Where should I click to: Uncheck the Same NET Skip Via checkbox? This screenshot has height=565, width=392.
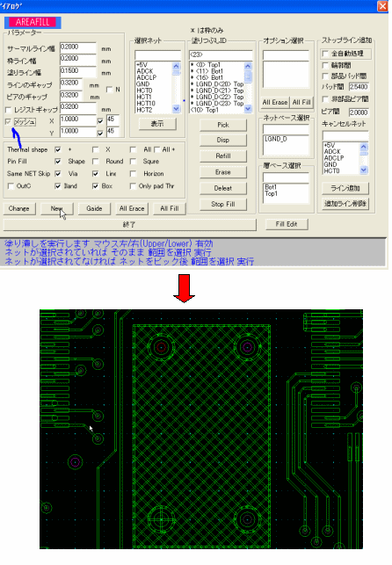coord(58,174)
